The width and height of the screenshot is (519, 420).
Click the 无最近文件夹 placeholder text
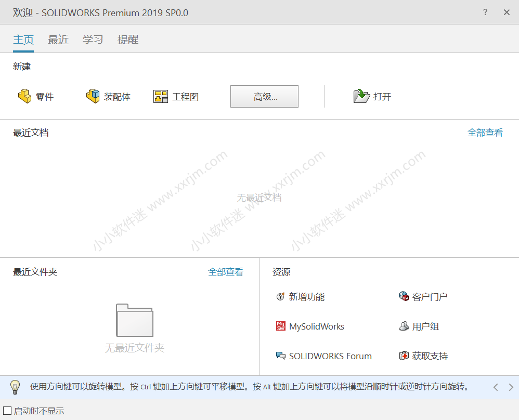tap(135, 348)
